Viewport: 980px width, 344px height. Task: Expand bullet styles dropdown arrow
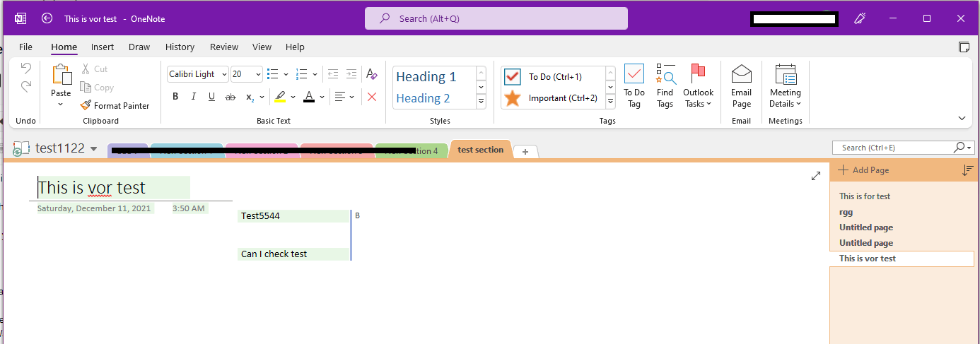(x=286, y=73)
